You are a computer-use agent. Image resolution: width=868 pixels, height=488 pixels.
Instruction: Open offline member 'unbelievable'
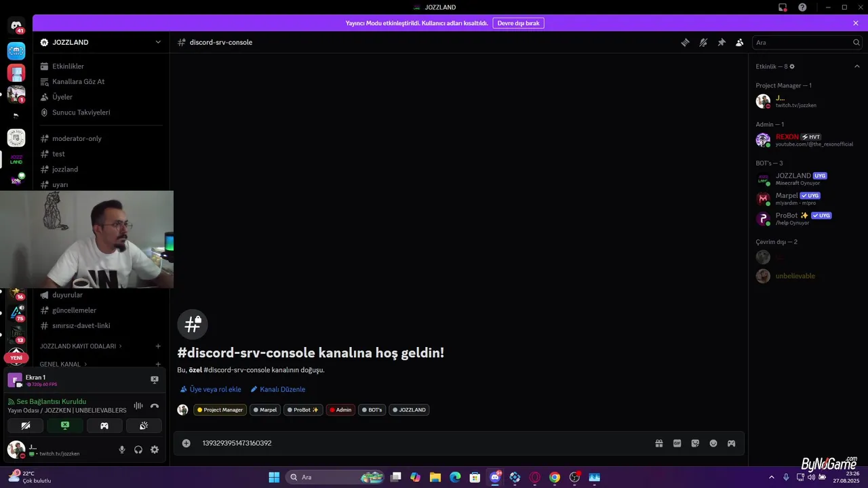click(807, 276)
